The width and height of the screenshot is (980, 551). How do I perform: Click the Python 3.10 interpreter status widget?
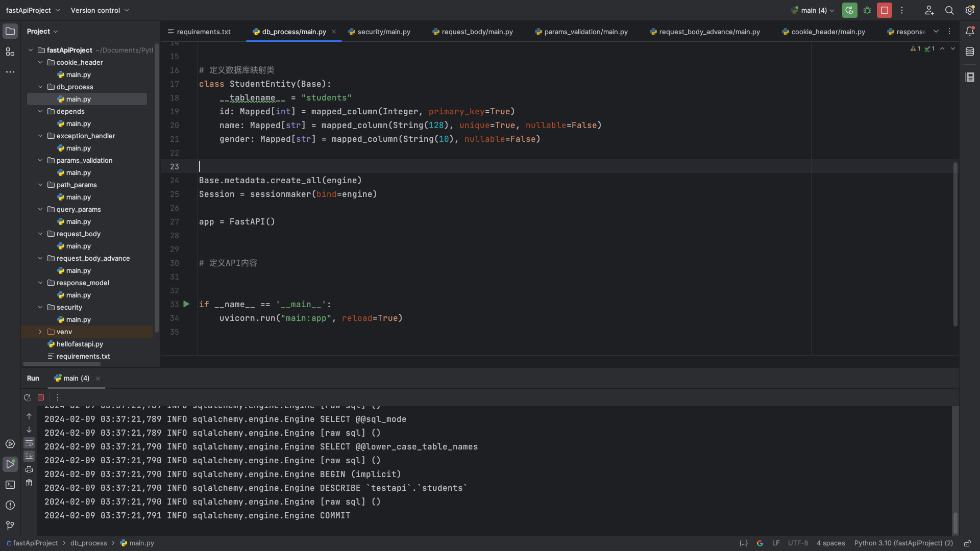[x=903, y=543]
